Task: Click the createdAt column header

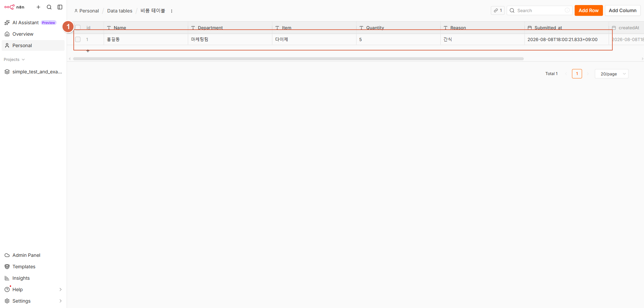Action: click(626, 28)
